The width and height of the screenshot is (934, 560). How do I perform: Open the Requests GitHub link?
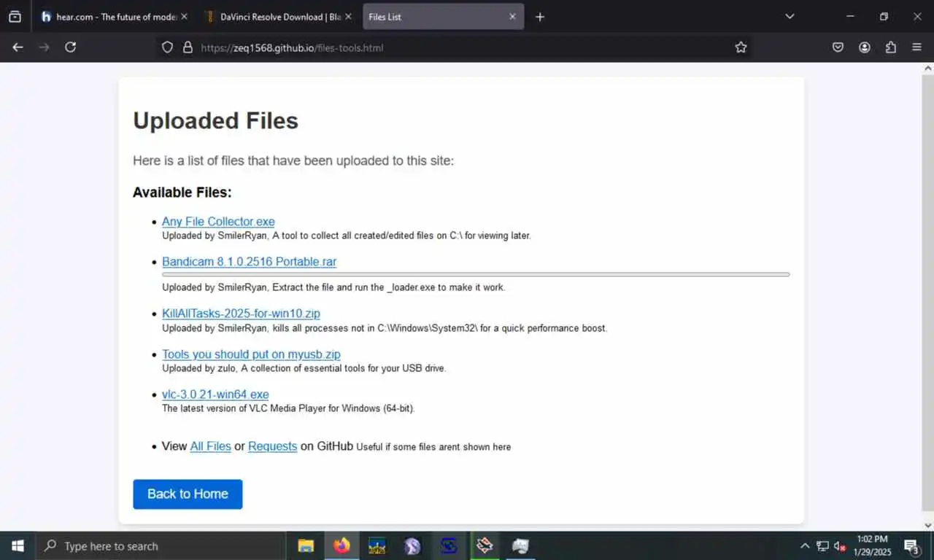click(272, 446)
